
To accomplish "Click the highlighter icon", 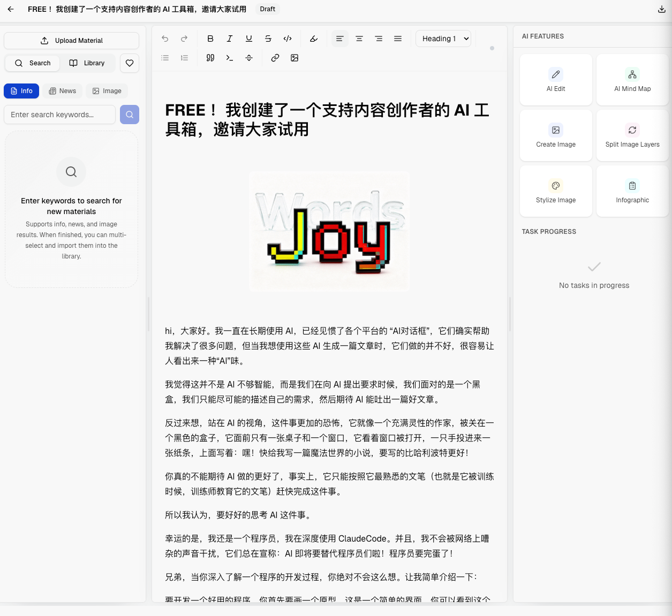I will pyautogui.click(x=314, y=39).
